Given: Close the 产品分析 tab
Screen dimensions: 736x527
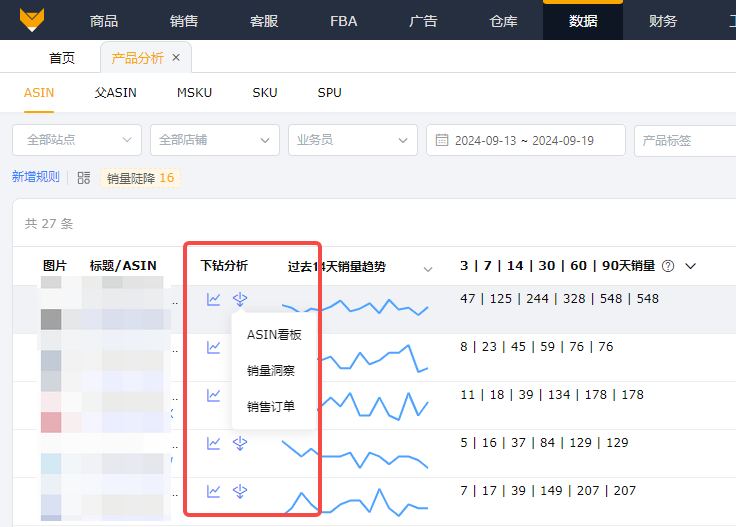Looking at the screenshot, I should pyautogui.click(x=176, y=57).
